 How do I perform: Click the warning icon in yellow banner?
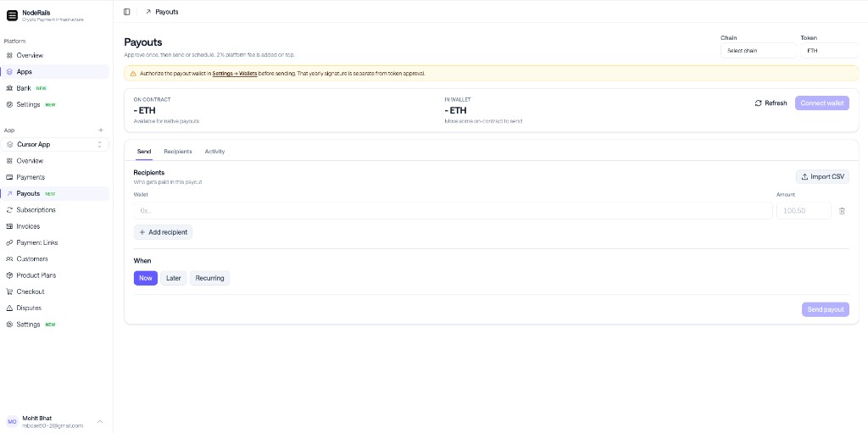(x=133, y=74)
